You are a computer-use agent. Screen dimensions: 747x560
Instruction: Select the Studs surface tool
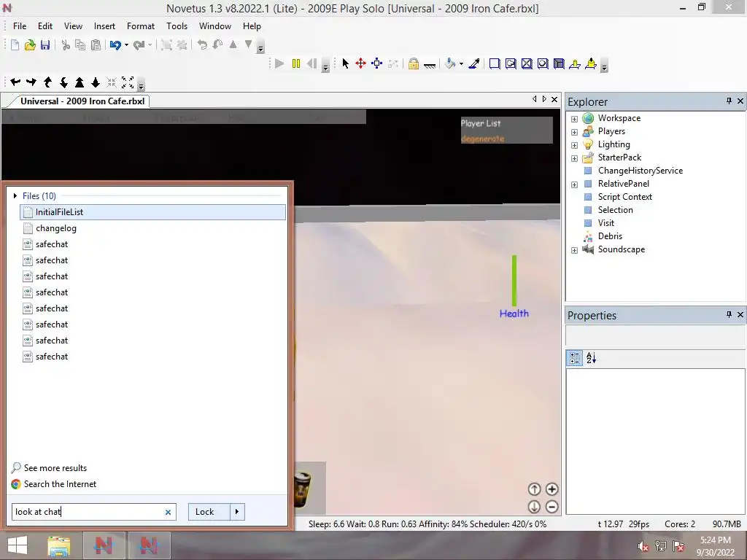click(x=543, y=64)
